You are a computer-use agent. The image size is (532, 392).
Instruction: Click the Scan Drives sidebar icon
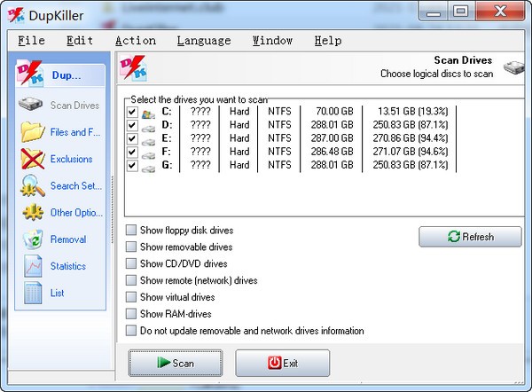pyautogui.click(x=33, y=106)
